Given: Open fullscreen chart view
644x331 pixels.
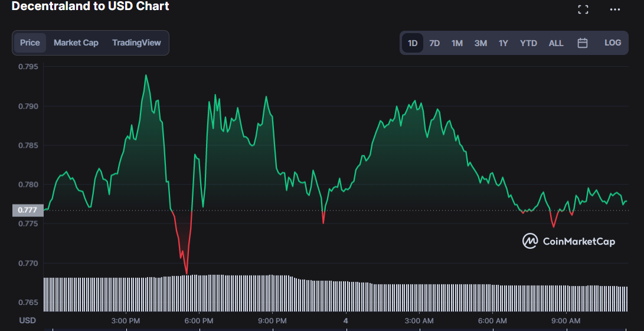Looking at the screenshot, I should tap(583, 9).
